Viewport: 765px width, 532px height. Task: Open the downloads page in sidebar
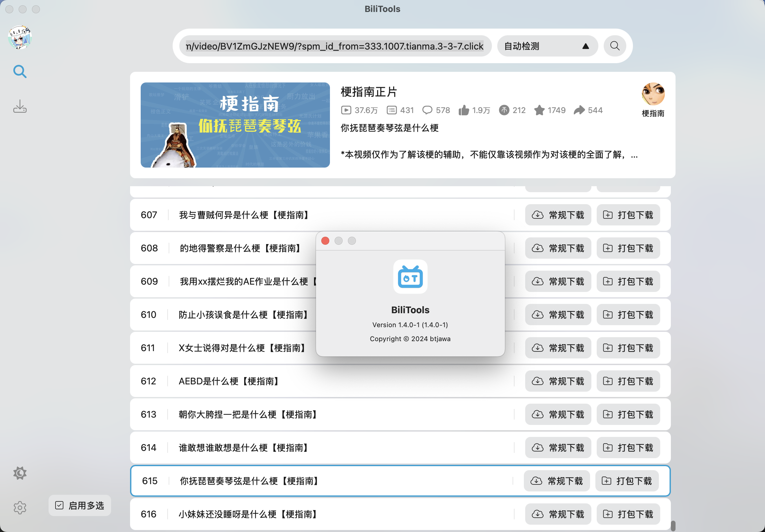[20, 106]
